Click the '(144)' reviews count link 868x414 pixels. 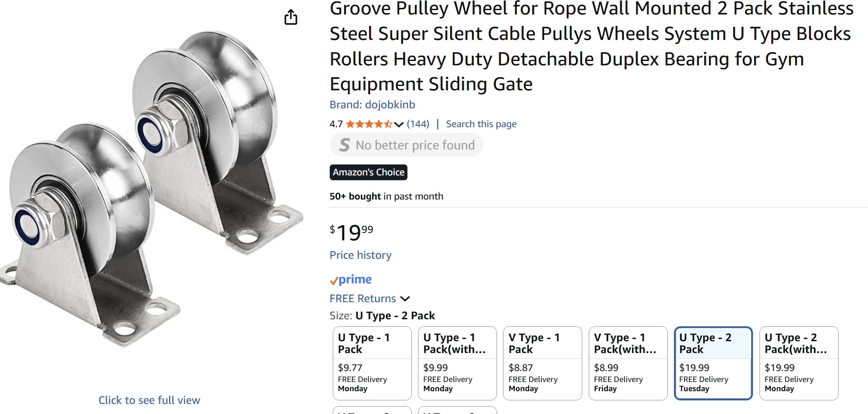coord(418,124)
